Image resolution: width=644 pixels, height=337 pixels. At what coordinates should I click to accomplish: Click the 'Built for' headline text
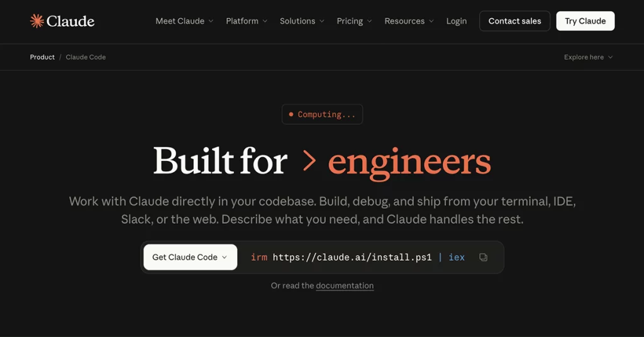220,160
